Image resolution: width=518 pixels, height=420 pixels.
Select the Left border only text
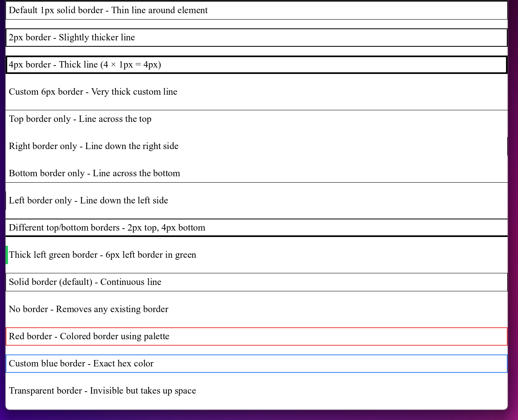click(x=88, y=201)
